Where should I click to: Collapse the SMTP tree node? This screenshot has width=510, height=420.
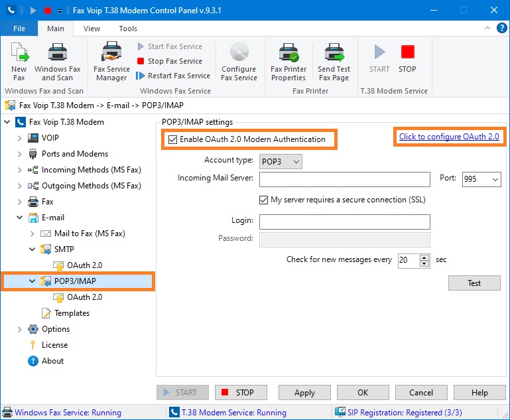[x=32, y=249]
